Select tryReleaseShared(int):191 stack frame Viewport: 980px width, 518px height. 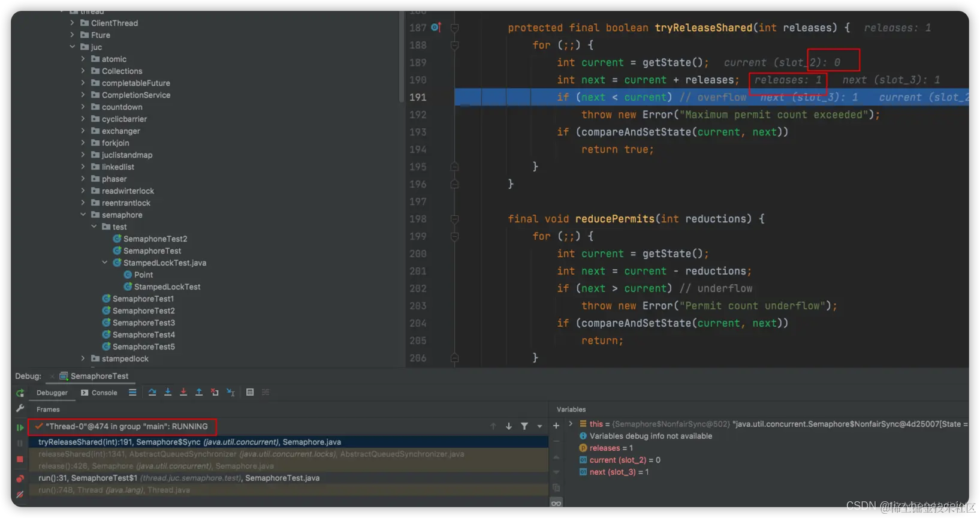288,442
